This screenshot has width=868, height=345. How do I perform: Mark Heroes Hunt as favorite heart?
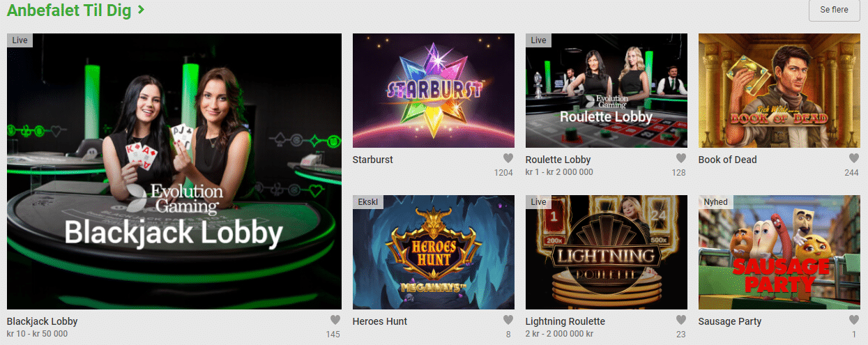coord(508,320)
